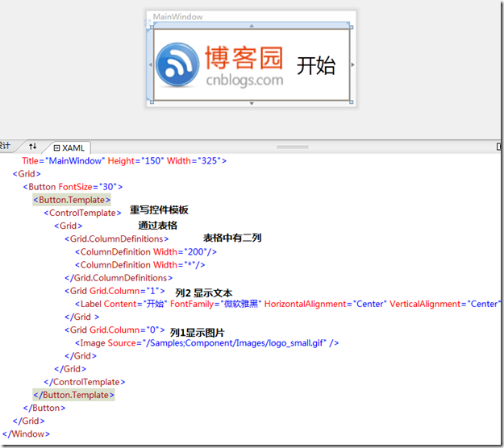Click the 开始 label in the designer preview
This screenshot has width=504, height=448.
[316, 66]
